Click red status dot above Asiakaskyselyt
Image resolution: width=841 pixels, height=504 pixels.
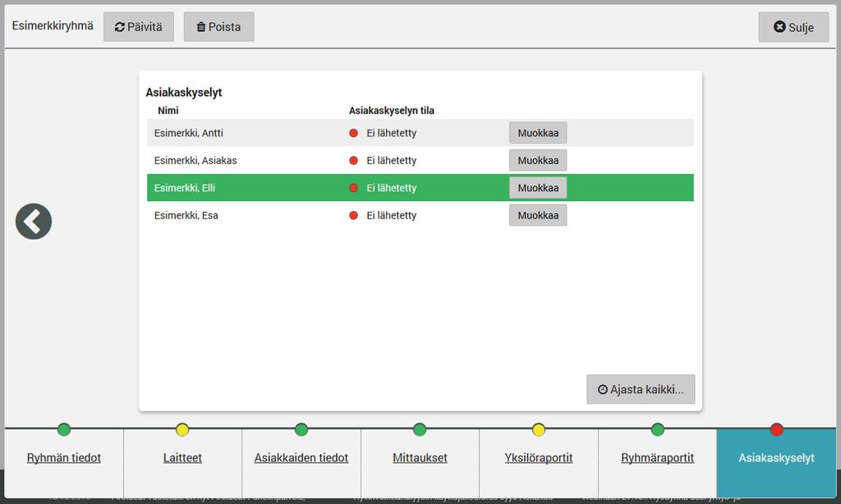(x=776, y=429)
